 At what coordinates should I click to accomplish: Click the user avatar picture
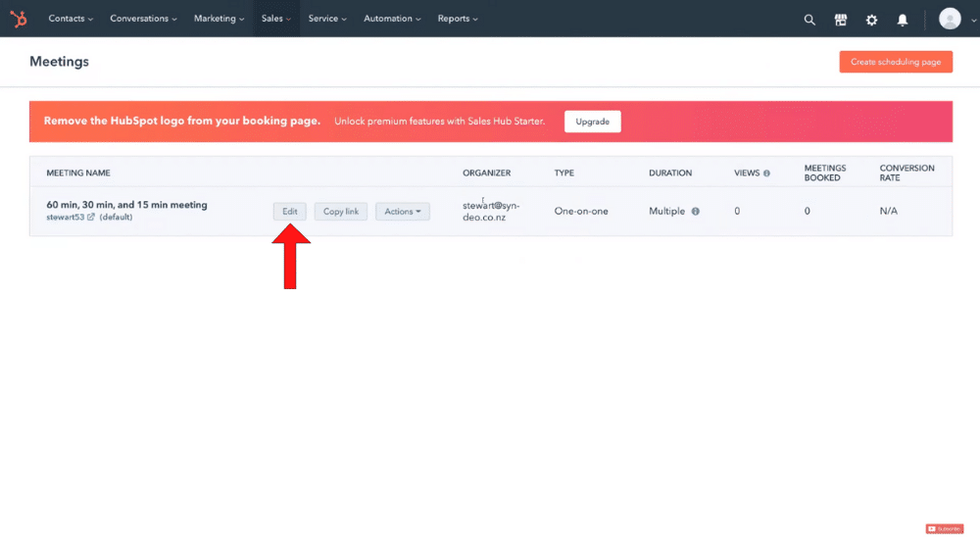(x=950, y=19)
